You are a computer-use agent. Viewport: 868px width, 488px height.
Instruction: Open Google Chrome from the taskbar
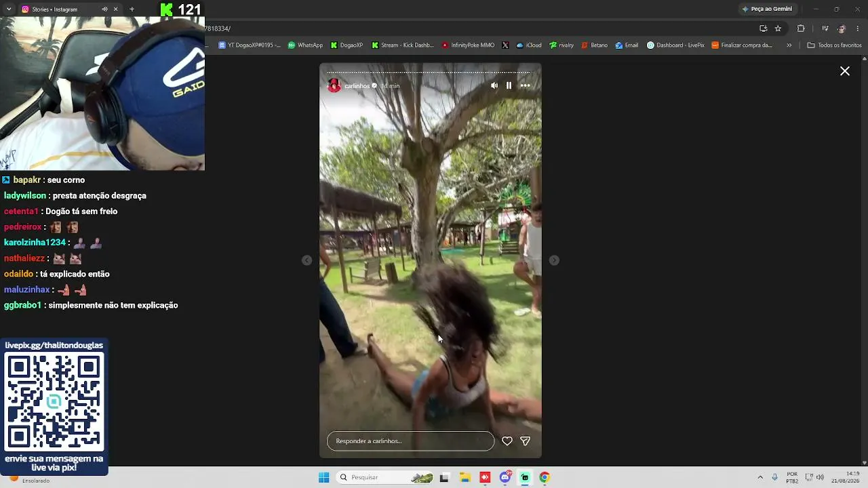pyautogui.click(x=545, y=477)
